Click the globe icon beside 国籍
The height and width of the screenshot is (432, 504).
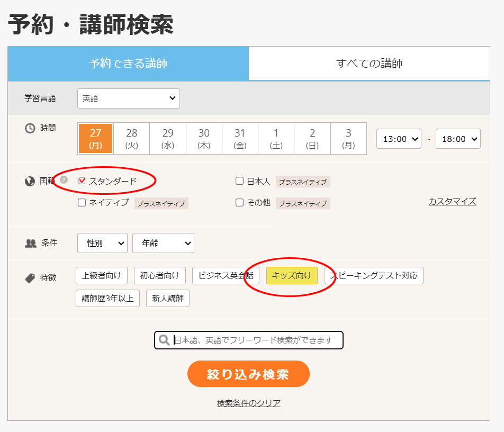point(30,182)
